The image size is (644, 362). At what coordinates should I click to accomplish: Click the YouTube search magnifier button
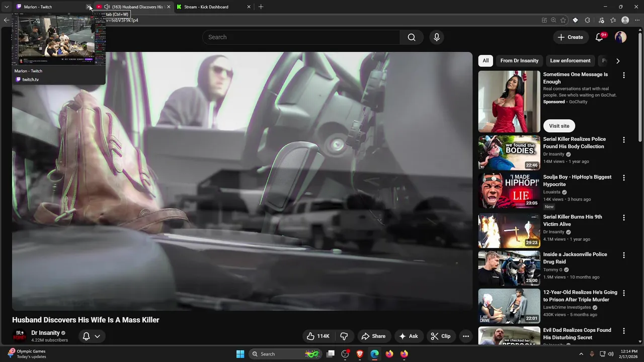pos(412,37)
